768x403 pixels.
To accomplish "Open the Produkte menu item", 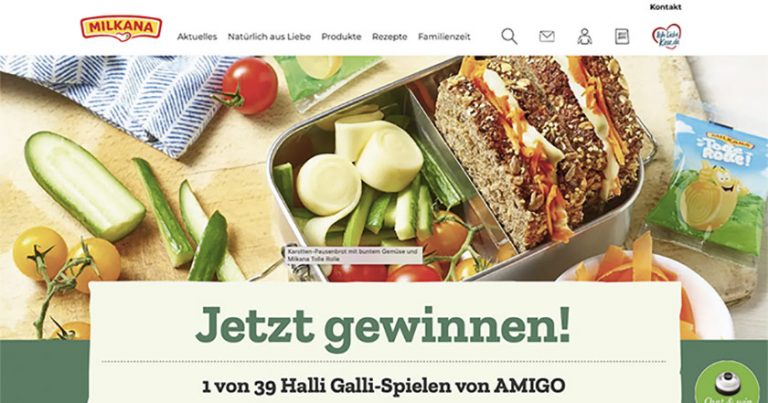I will point(341,37).
